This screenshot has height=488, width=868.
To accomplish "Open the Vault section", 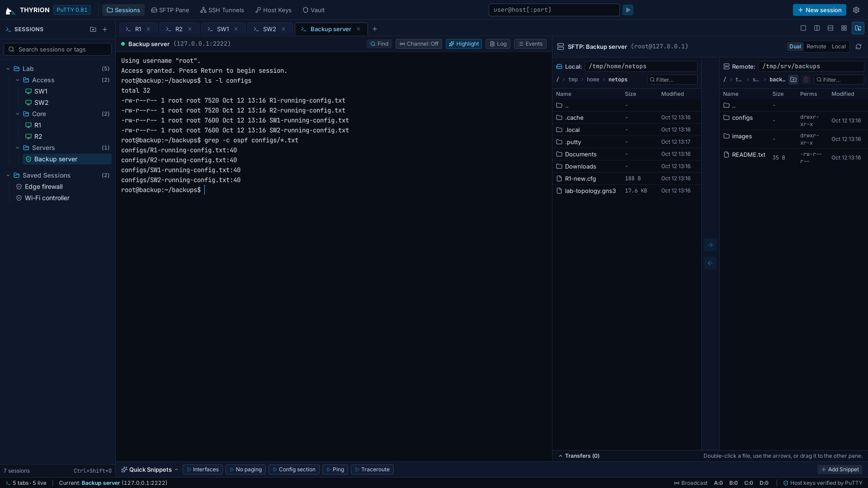I will tap(314, 10).
